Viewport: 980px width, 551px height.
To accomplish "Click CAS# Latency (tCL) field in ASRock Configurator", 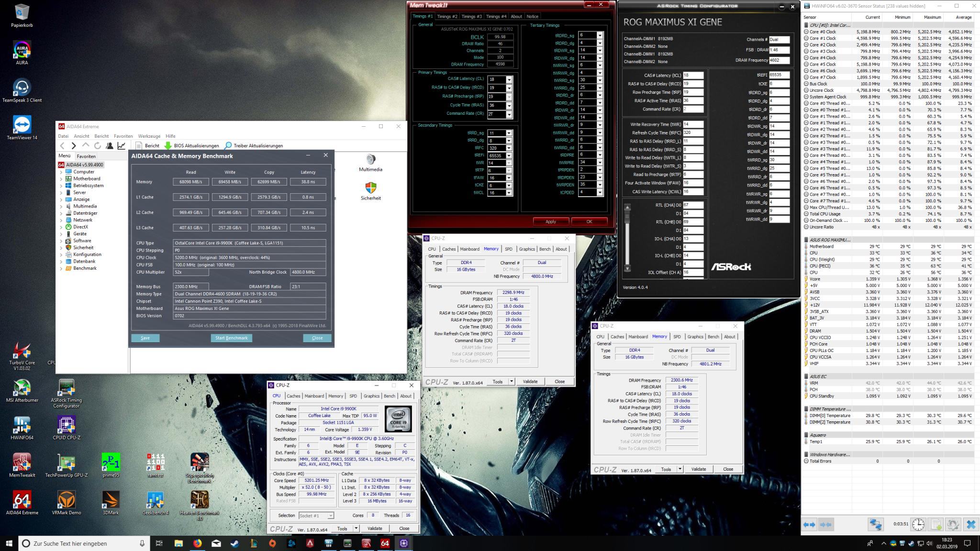I will click(693, 75).
